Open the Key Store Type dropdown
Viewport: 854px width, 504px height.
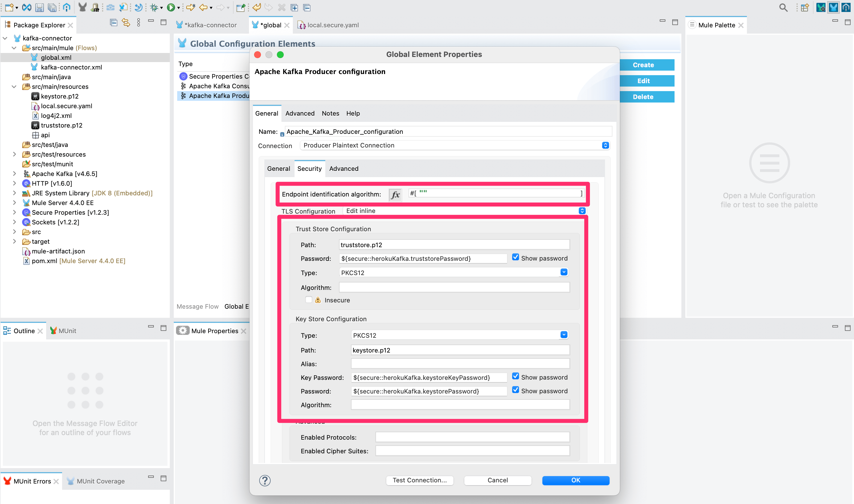tap(564, 335)
